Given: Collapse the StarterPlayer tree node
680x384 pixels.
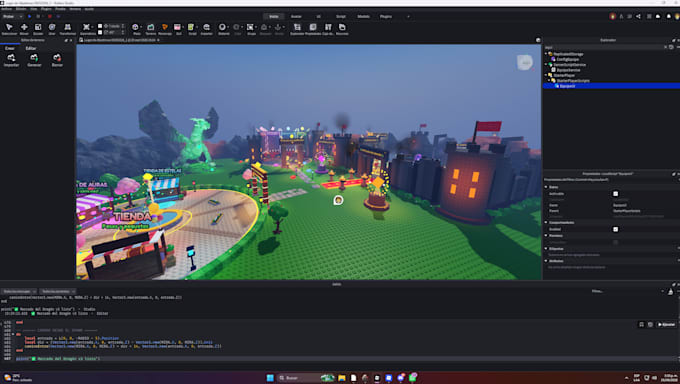Looking at the screenshot, I should pos(546,75).
